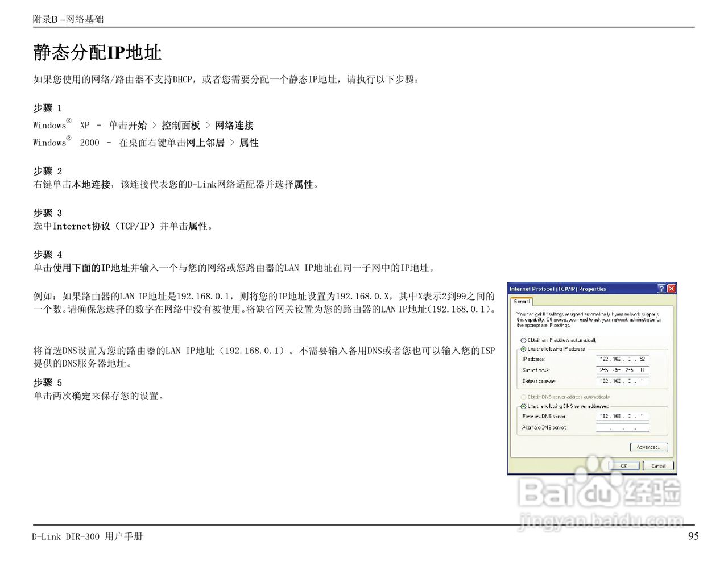
Task: Click the Default gateway input field
Action: [622, 381]
